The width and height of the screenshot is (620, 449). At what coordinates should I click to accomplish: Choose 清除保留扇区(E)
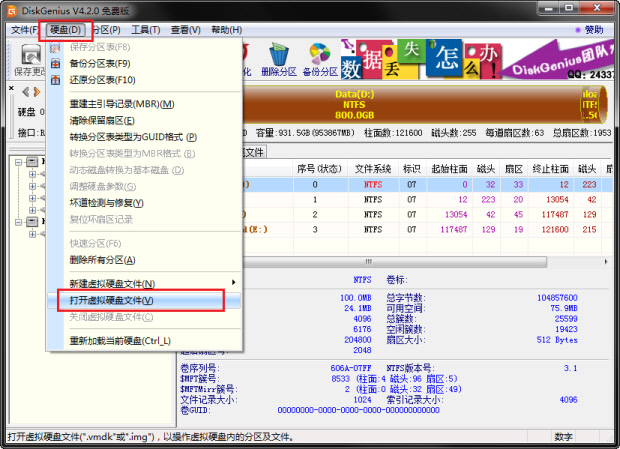(144, 121)
